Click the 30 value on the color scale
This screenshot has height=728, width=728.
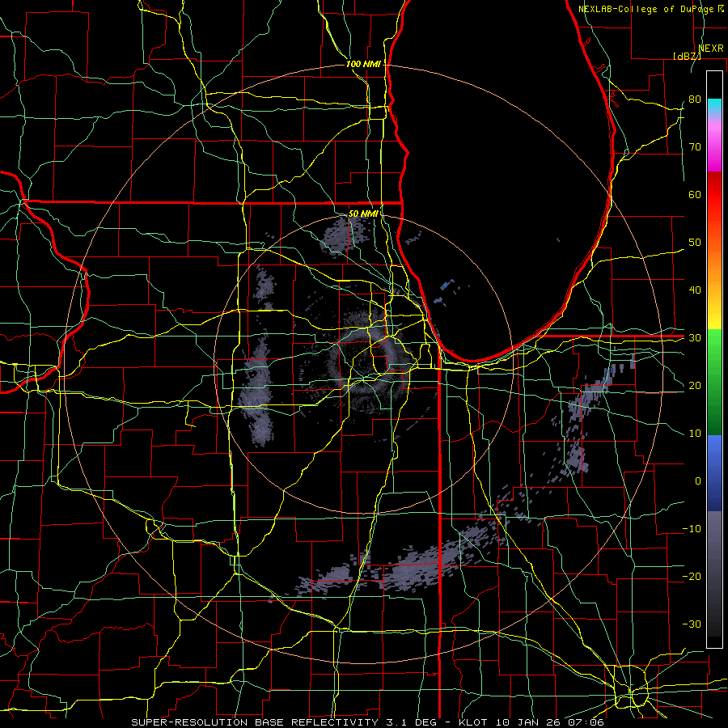point(695,338)
